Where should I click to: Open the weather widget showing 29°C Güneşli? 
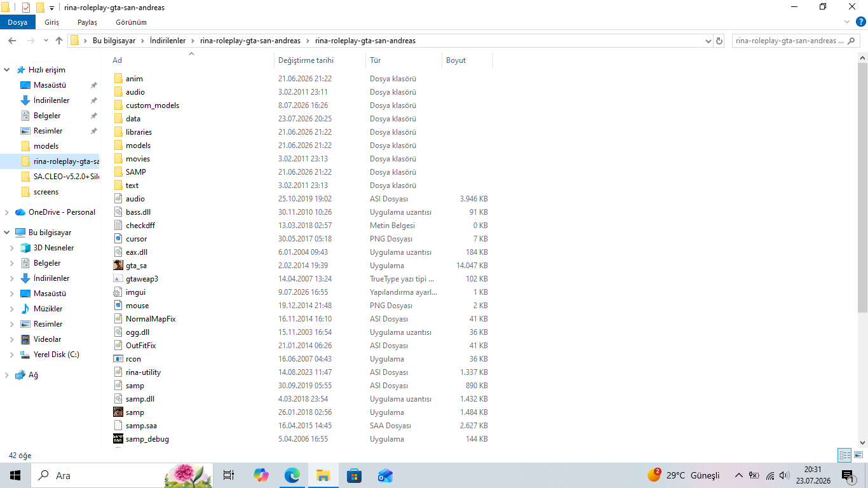point(684,475)
